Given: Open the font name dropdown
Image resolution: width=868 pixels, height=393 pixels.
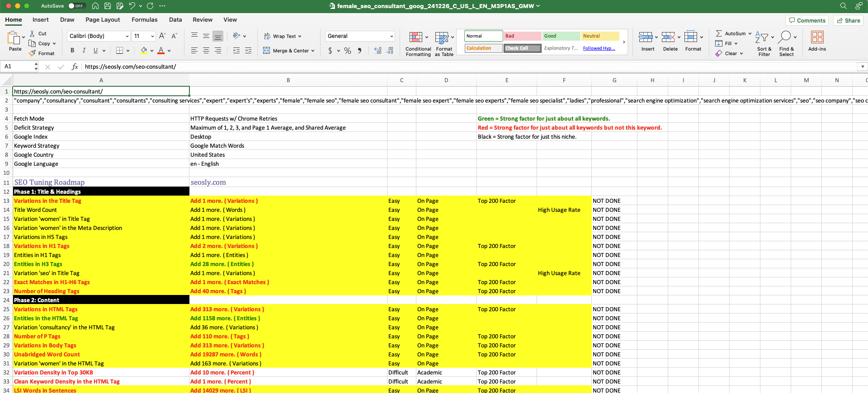Looking at the screenshot, I should click(127, 36).
